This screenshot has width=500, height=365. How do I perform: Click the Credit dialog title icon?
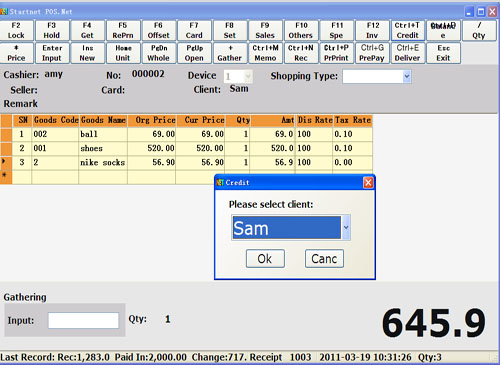click(x=220, y=183)
